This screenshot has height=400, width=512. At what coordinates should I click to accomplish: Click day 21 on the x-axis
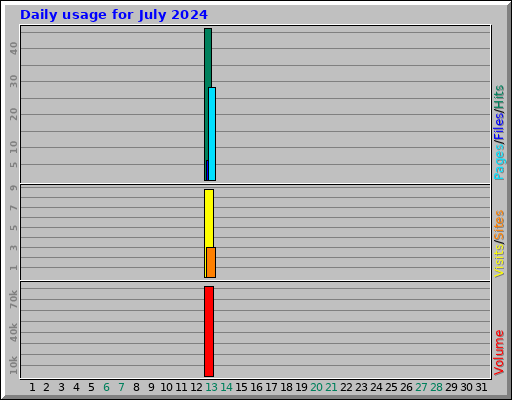[331, 387]
